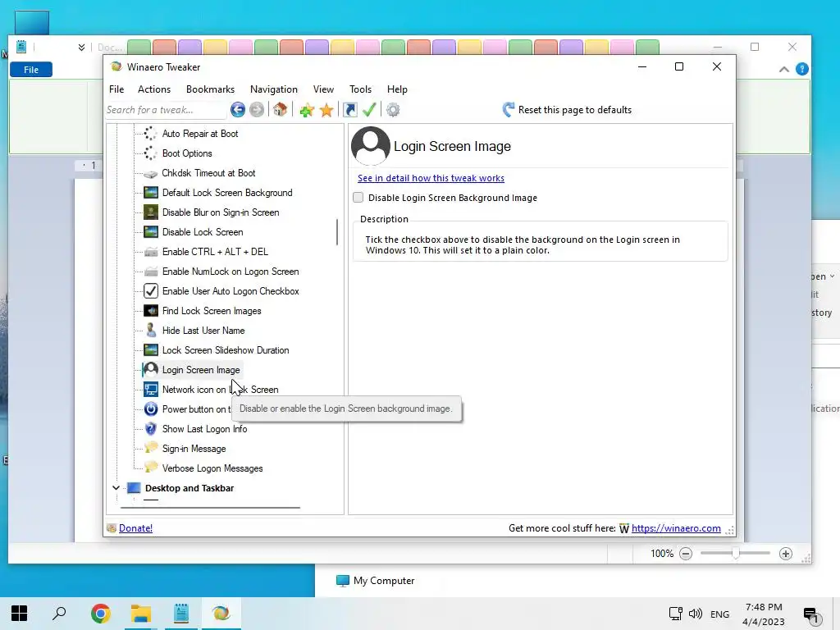Viewport: 840px width, 630px height.
Task: Select Lock Screen Slideshow Duration entry
Action: tap(226, 350)
